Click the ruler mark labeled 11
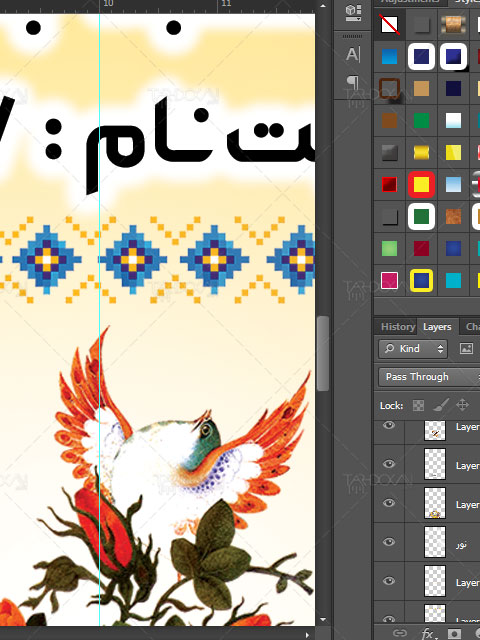Image resolution: width=480 pixels, height=640 pixels. click(226, 3)
